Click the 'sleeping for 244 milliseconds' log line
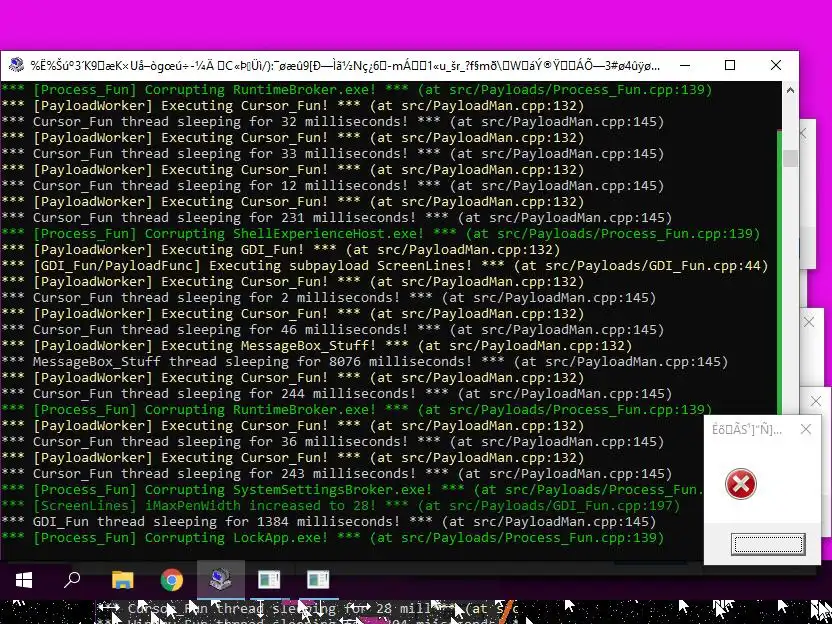Image resolution: width=832 pixels, height=624 pixels. tap(336, 393)
